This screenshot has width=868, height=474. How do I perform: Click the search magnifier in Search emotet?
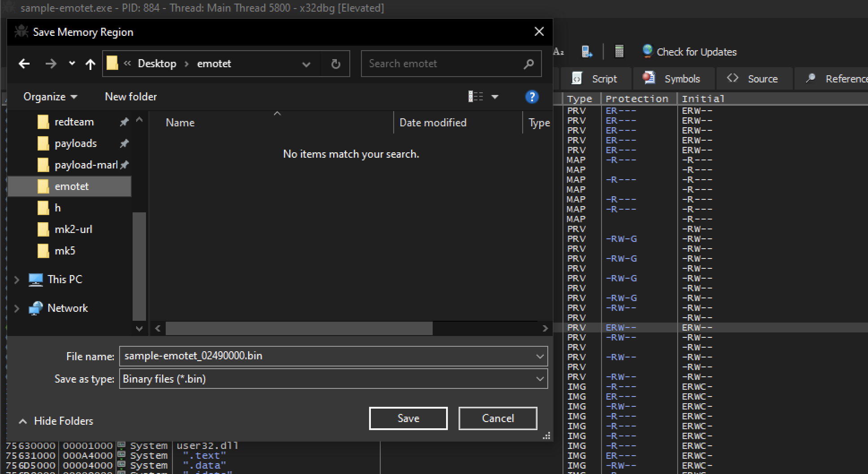tap(529, 64)
